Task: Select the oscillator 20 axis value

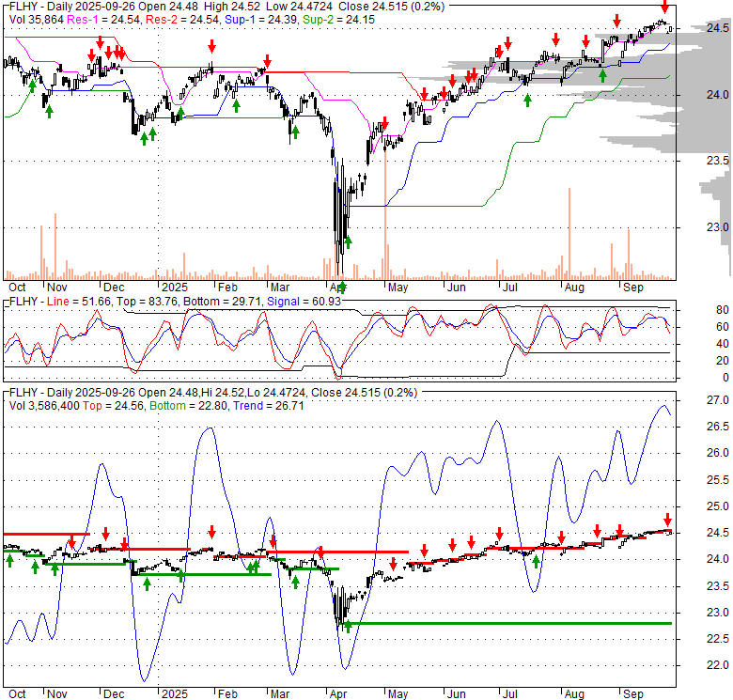Action: 723,361
